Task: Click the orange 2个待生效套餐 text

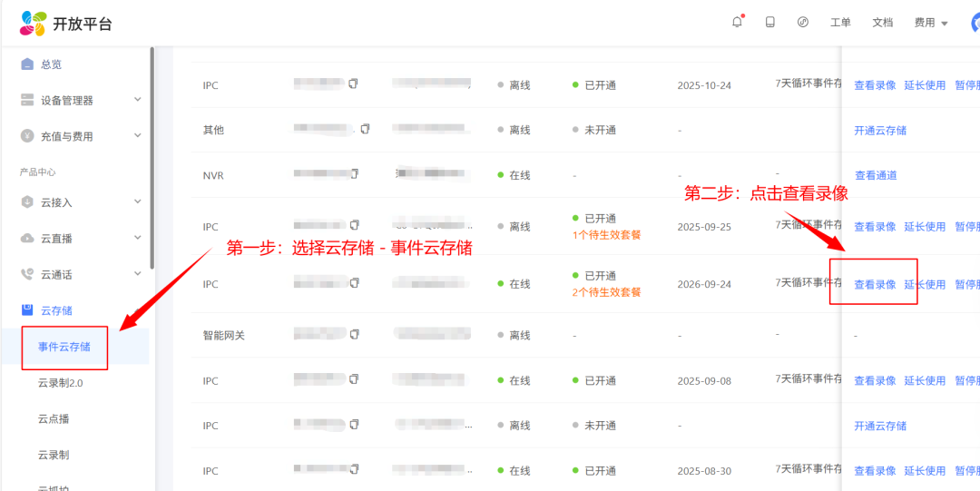Action: (606, 292)
